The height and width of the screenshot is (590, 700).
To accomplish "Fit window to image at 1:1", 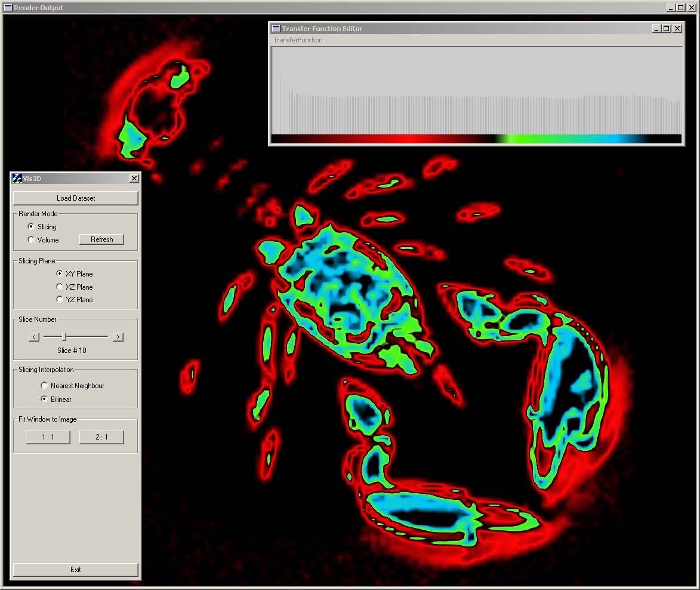I will coord(48,437).
